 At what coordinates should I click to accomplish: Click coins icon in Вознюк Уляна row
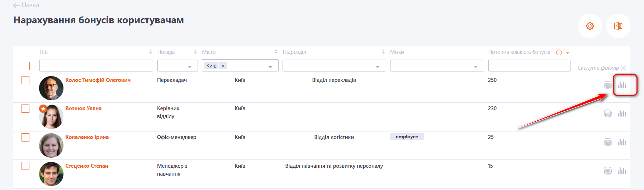[x=607, y=113]
